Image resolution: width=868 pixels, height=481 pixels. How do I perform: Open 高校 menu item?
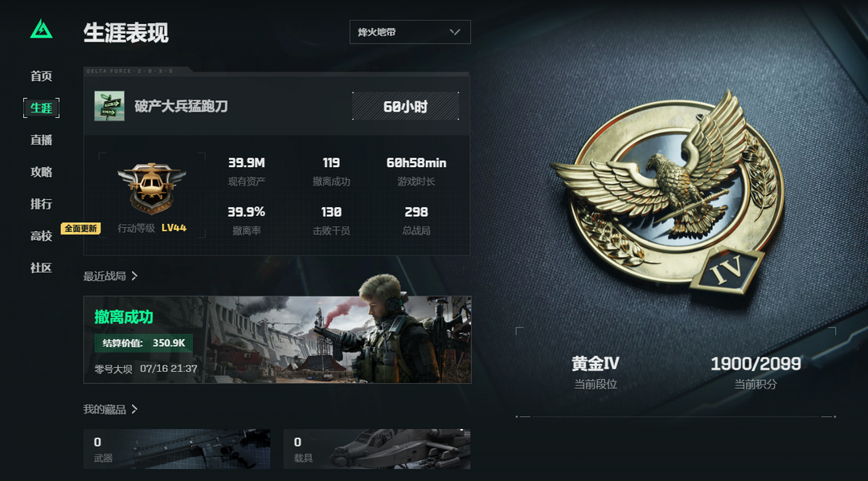coord(41,236)
